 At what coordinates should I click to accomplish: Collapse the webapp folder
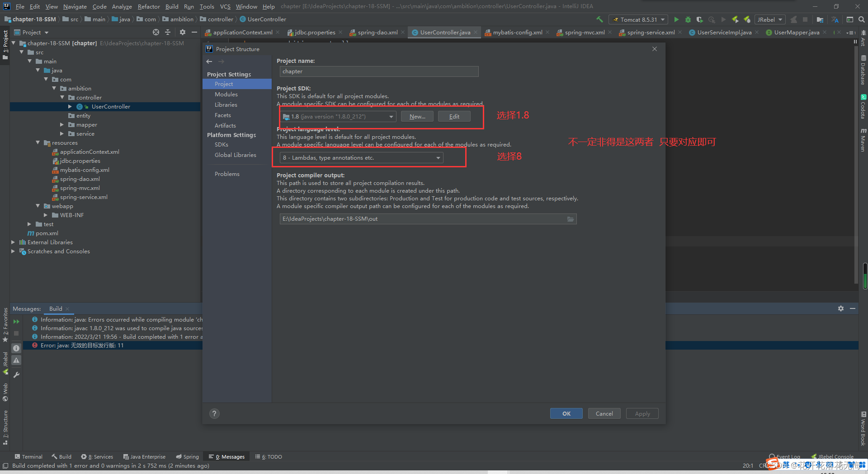(38, 206)
